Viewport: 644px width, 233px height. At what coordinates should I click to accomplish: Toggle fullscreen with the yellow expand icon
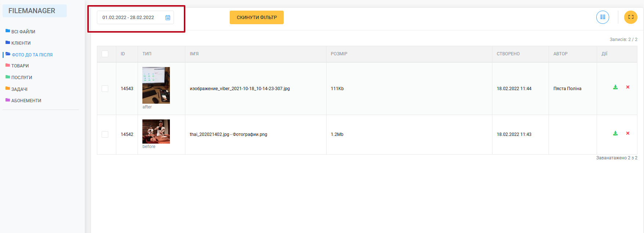[630, 17]
